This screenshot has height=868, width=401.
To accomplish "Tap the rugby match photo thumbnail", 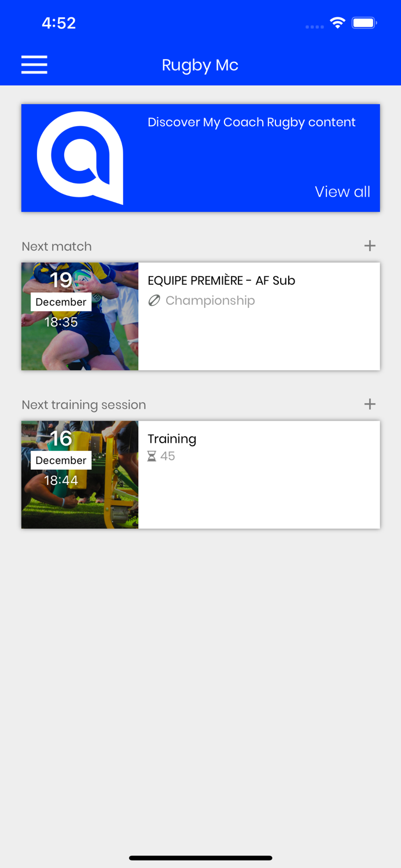I will tap(80, 317).
